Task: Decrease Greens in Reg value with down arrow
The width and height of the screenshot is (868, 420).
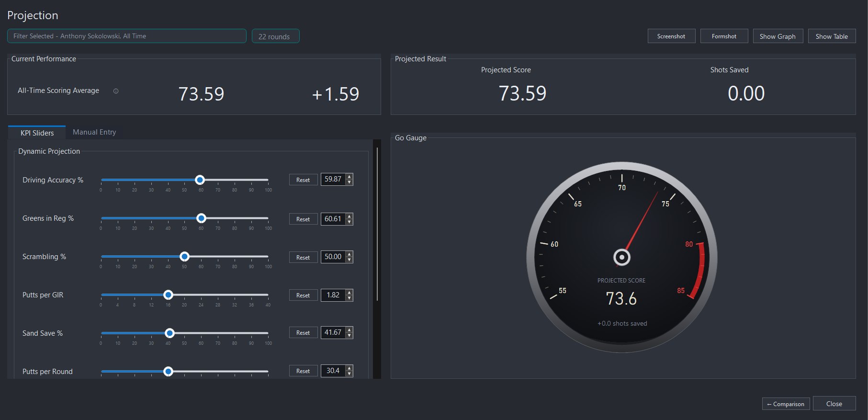Action: (x=349, y=222)
